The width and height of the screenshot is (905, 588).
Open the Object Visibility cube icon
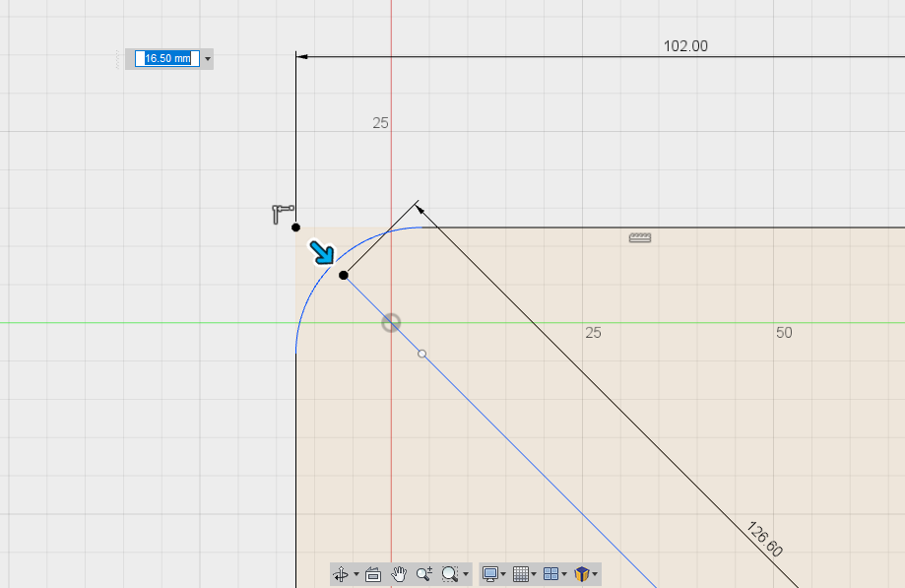tap(582, 574)
